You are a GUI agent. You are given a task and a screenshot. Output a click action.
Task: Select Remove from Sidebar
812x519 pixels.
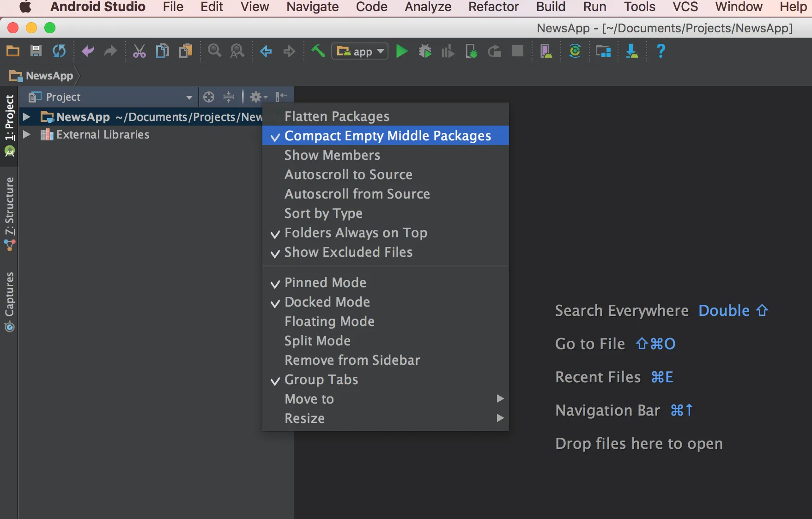[x=385, y=360]
